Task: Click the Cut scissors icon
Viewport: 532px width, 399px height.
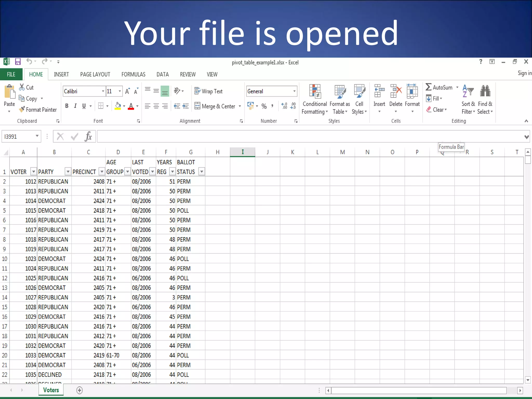Action: tap(22, 87)
